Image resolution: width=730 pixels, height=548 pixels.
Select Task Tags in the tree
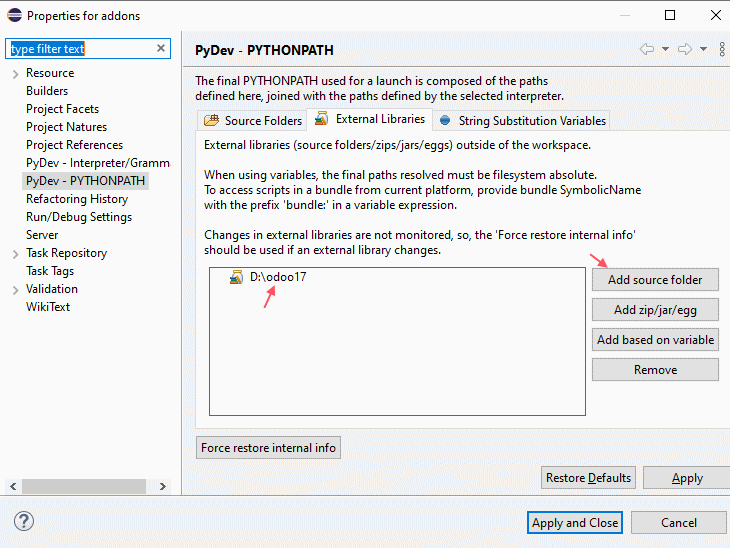50,271
